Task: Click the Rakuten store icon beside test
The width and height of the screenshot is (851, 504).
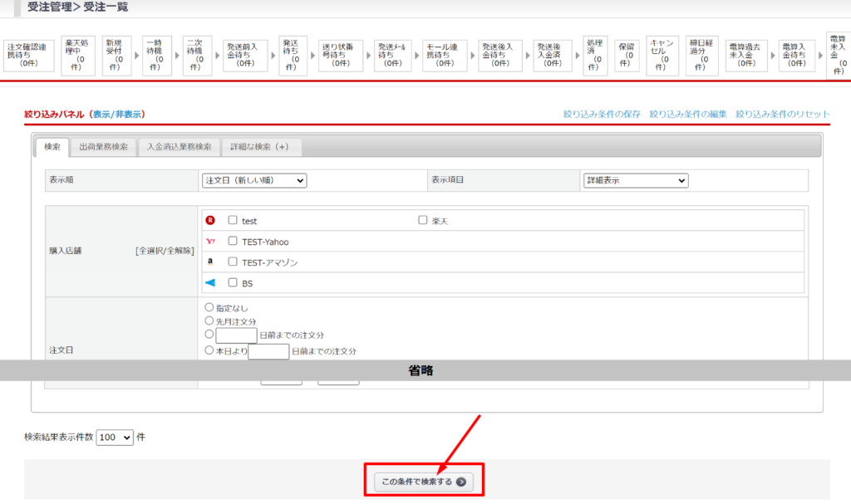Action: point(210,221)
